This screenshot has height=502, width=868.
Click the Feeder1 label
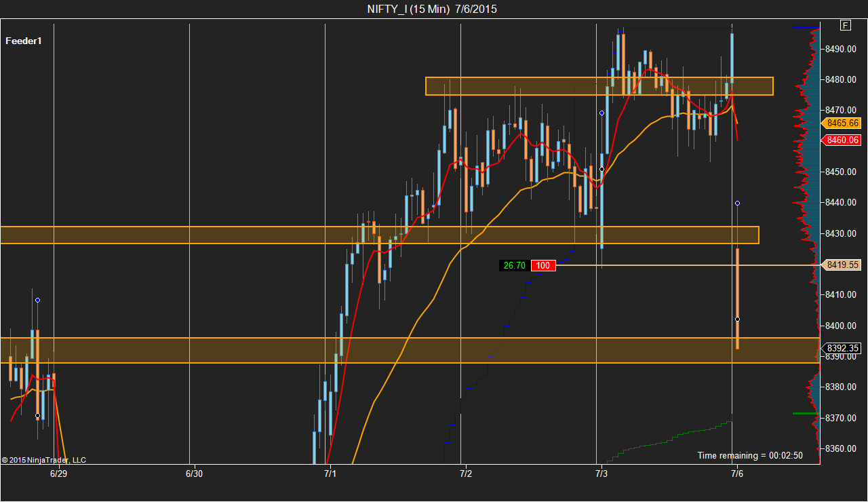[x=24, y=41]
